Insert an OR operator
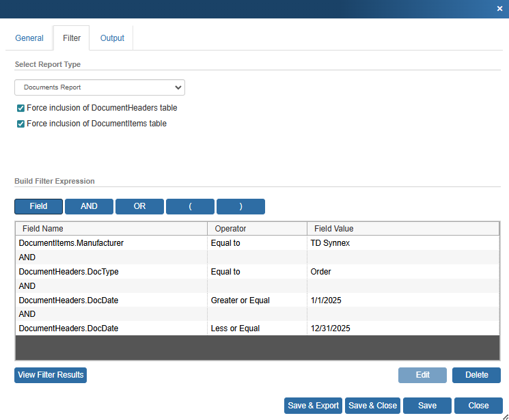The height and width of the screenshot is (420, 509). [x=139, y=206]
